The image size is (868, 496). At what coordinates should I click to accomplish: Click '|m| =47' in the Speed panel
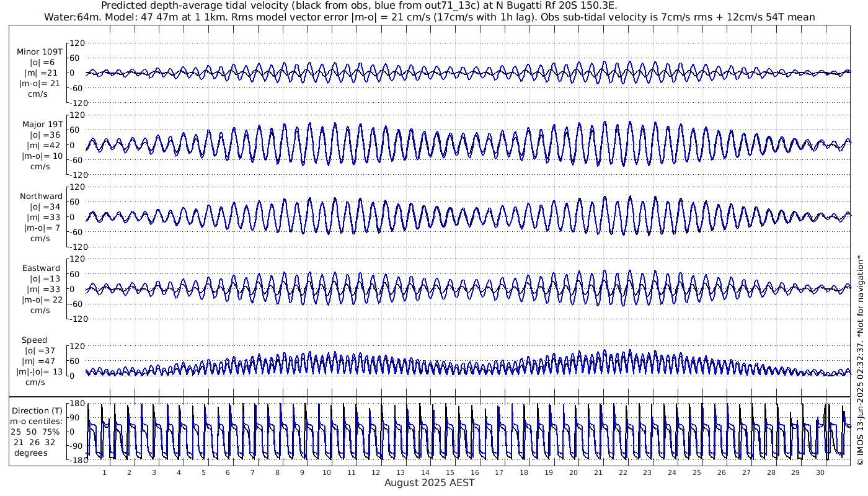(x=38, y=361)
